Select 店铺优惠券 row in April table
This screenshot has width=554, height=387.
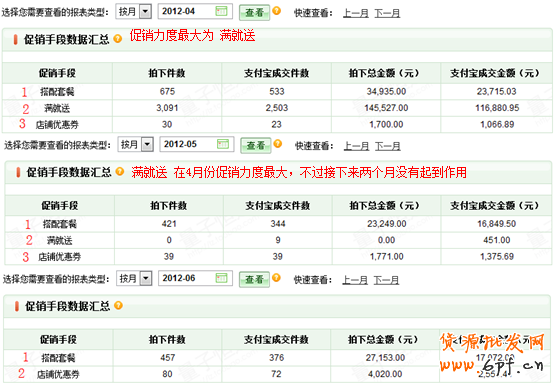point(277,124)
